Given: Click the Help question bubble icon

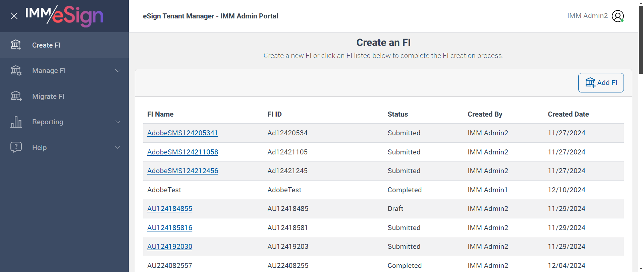Looking at the screenshot, I should click(x=16, y=147).
